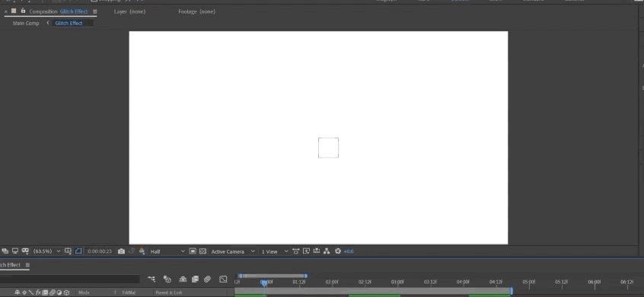Click the Choose grid and guide options icon
Screen dimensions: 644x297
(x=69, y=251)
